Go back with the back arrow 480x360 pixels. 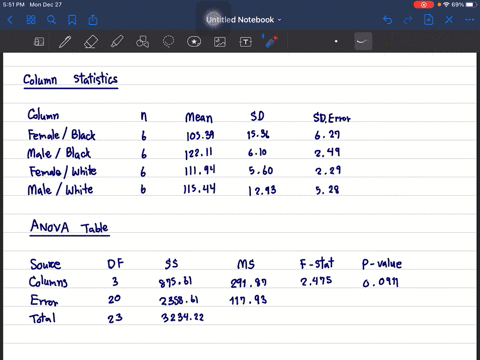click(10, 20)
